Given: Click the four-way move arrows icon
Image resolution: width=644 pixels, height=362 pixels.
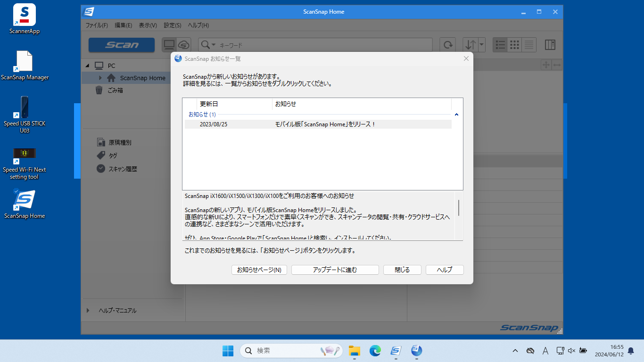Looking at the screenshot, I should (546, 65).
